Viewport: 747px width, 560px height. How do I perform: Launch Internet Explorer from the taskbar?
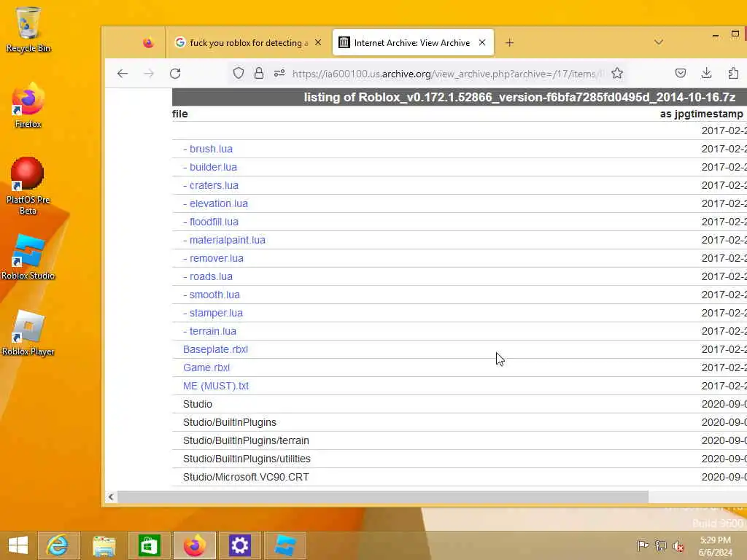point(58,545)
